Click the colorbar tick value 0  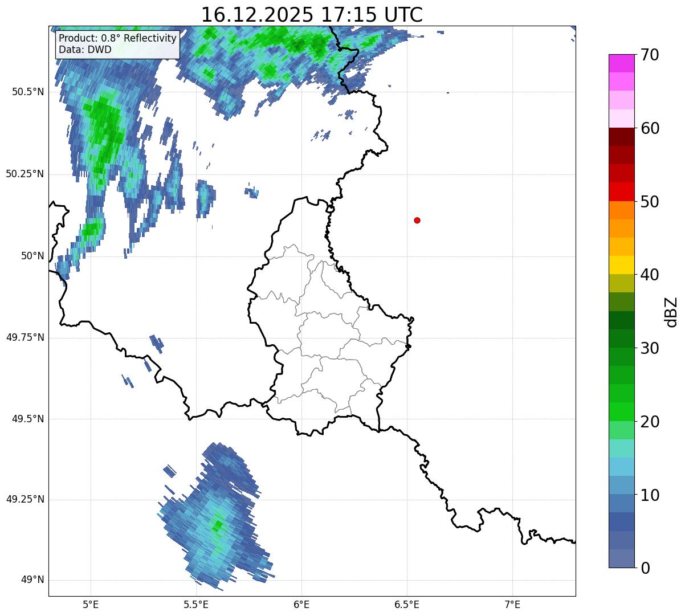(645, 568)
